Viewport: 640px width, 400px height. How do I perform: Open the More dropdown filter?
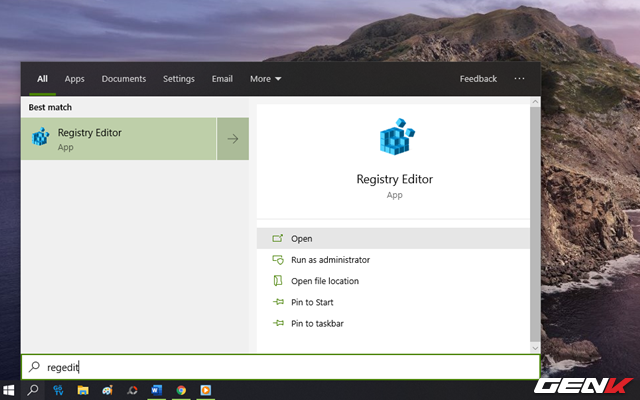(265, 79)
